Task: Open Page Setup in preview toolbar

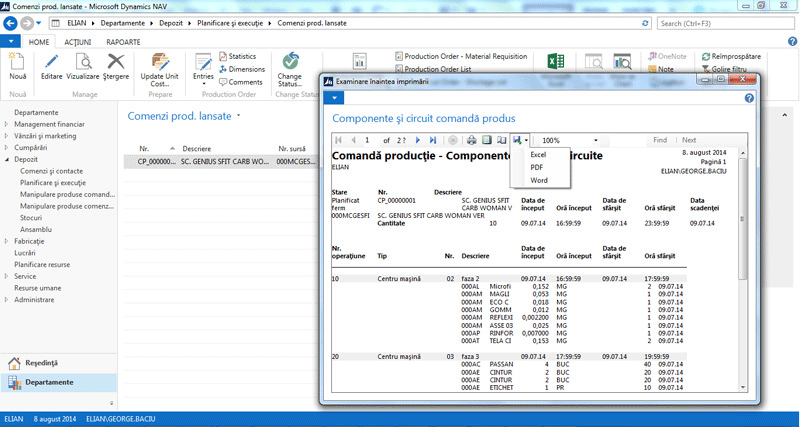Action: tap(501, 140)
